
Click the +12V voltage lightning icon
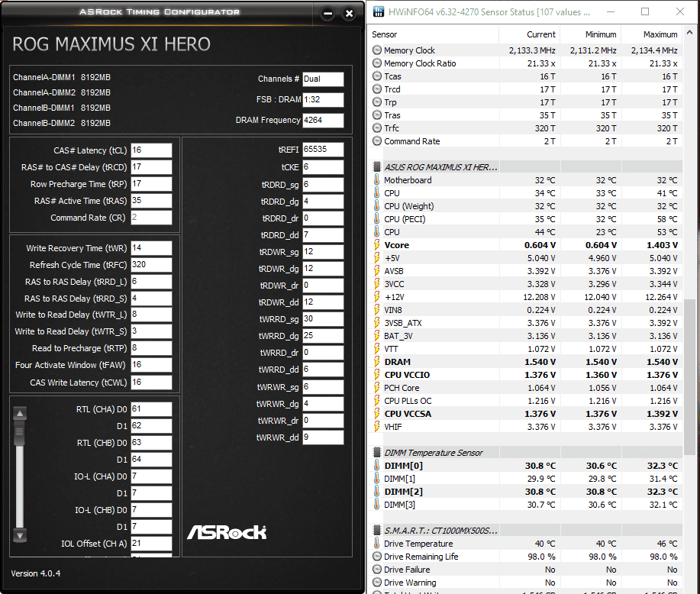tap(377, 296)
